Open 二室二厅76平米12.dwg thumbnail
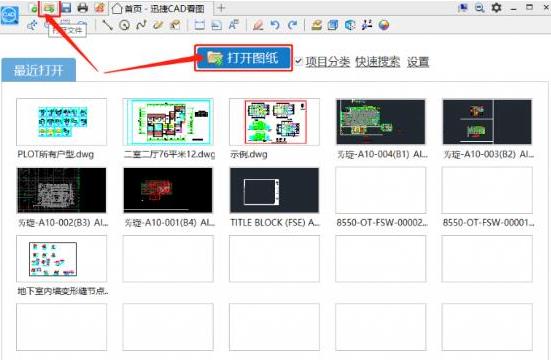 coord(168,122)
